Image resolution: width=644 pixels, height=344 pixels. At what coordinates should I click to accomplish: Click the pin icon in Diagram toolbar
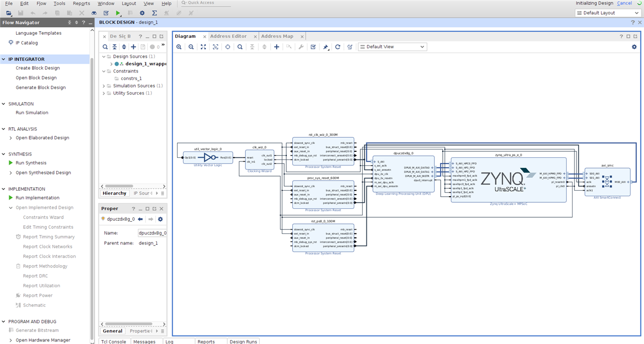pos(326,47)
